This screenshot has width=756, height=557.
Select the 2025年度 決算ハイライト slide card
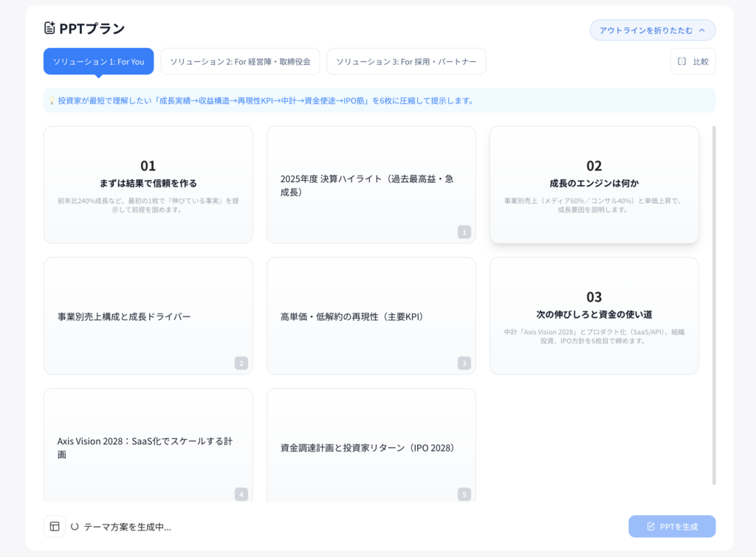pyautogui.click(x=371, y=184)
